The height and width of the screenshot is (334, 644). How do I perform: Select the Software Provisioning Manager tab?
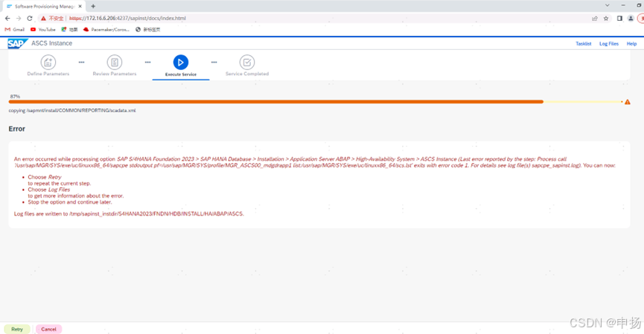(42, 6)
